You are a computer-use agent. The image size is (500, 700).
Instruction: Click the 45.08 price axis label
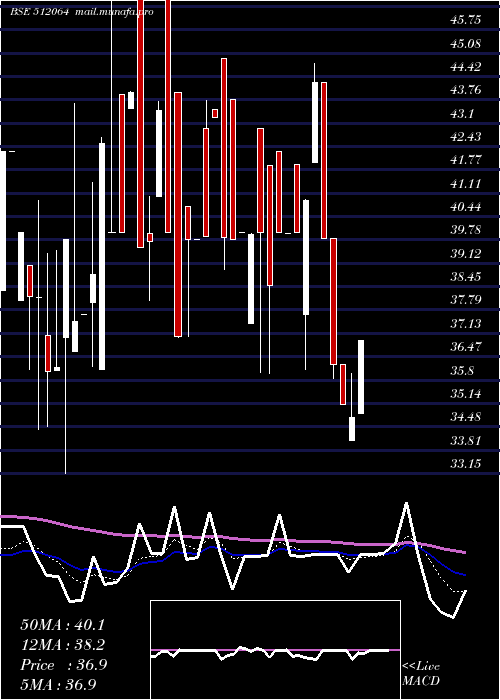click(466, 44)
